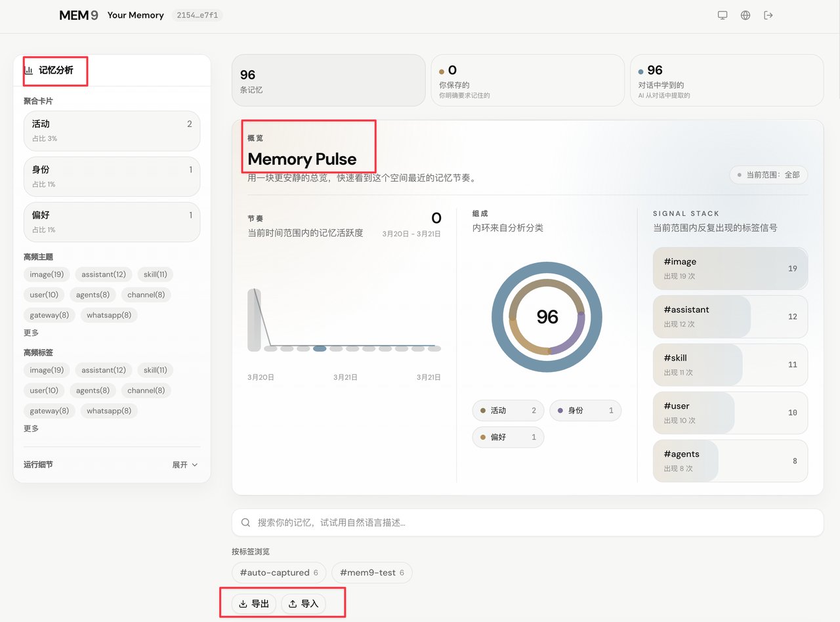Click the Your Memory title link
The height and width of the screenshot is (622, 840).
135,15
